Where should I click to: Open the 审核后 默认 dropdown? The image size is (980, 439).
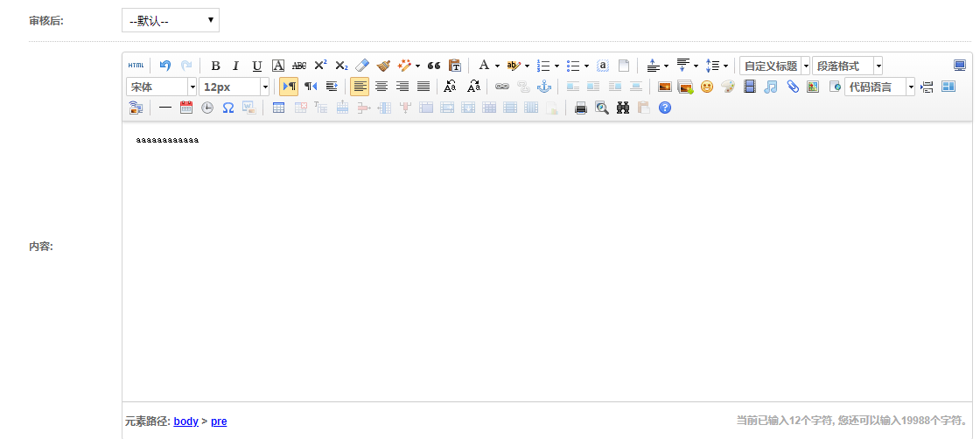pyautogui.click(x=171, y=21)
